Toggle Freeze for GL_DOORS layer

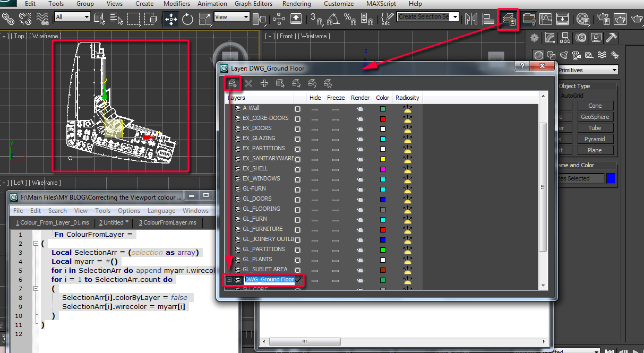(336, 199)
